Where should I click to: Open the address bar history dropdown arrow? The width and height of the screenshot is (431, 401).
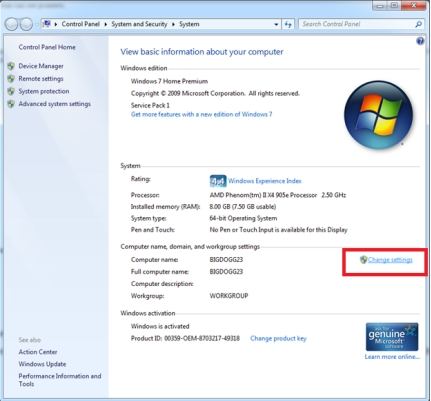click(x=276, y=24)
